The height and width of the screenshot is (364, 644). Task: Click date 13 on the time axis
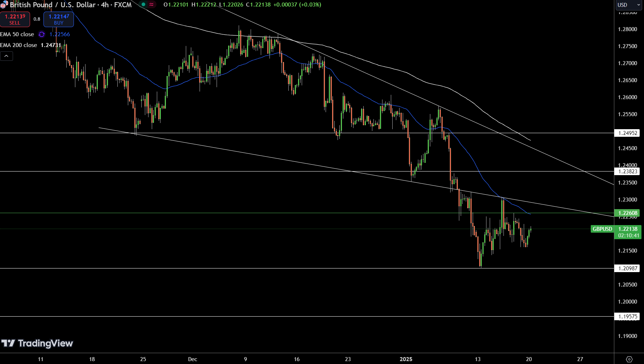point(478,359)
